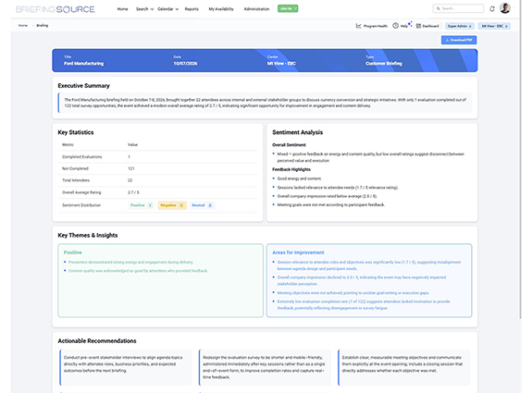Click the magnifier icon in search box
Viewport: 532px width, 393px height.
(438, 8)
